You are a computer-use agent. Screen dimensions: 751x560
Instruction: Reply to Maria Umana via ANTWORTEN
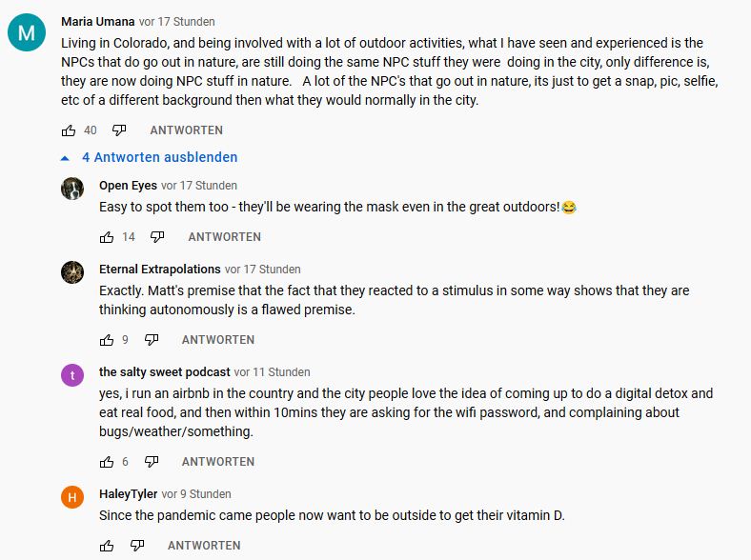point(186,130)
